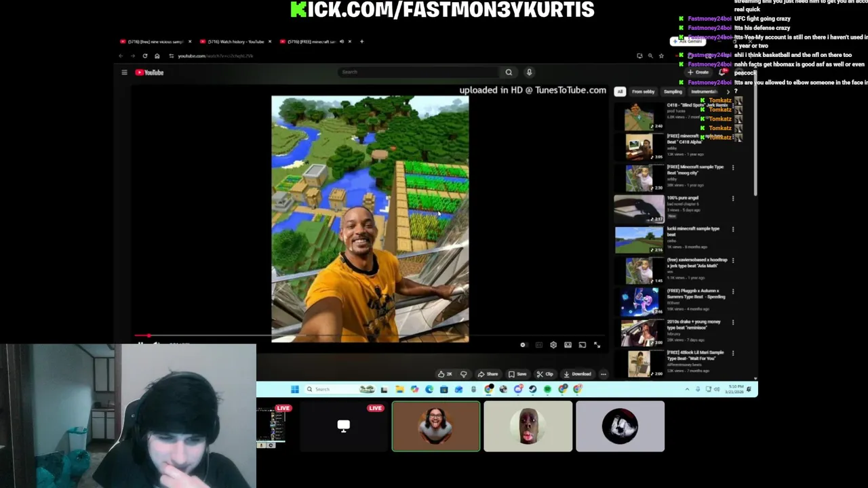Show more filter chips with right chevron
Viewport: 868px width, 488px height.
tap(728, 91)
